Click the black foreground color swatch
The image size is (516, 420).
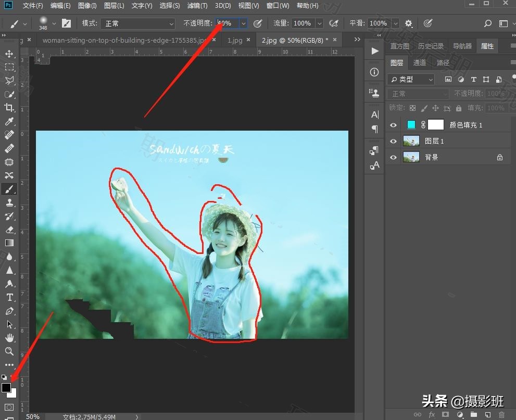point(6,388)
